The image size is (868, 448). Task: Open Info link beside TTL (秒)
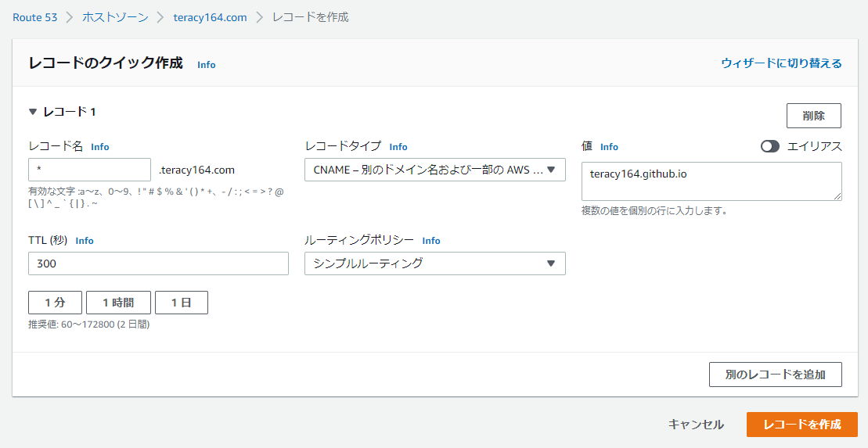tap(85, 241)
